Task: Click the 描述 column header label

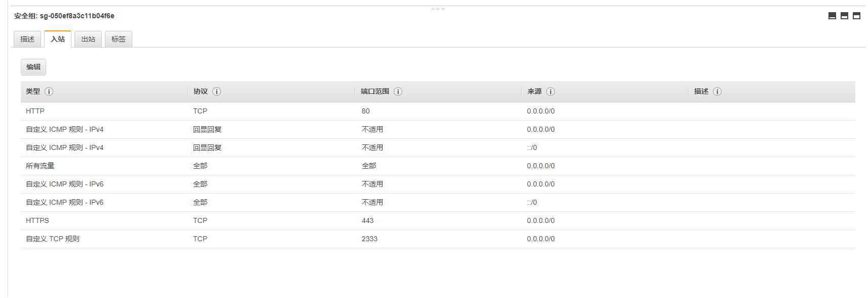Action: (x=701, y=92)
